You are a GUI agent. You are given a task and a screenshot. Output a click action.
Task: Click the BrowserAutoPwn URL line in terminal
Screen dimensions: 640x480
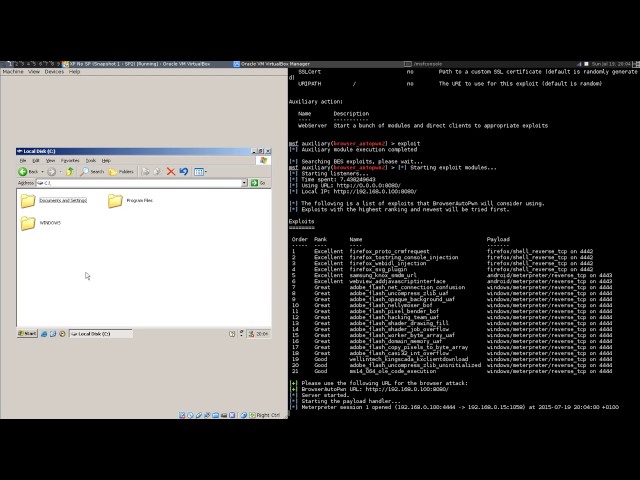click(x=369, y=389)
